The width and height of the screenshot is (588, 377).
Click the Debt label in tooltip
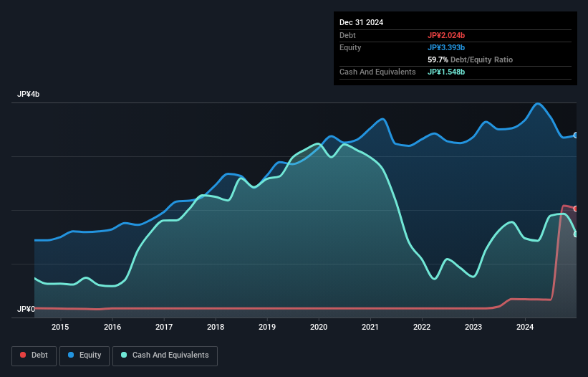pyautogui.click(x=347, y=35)
